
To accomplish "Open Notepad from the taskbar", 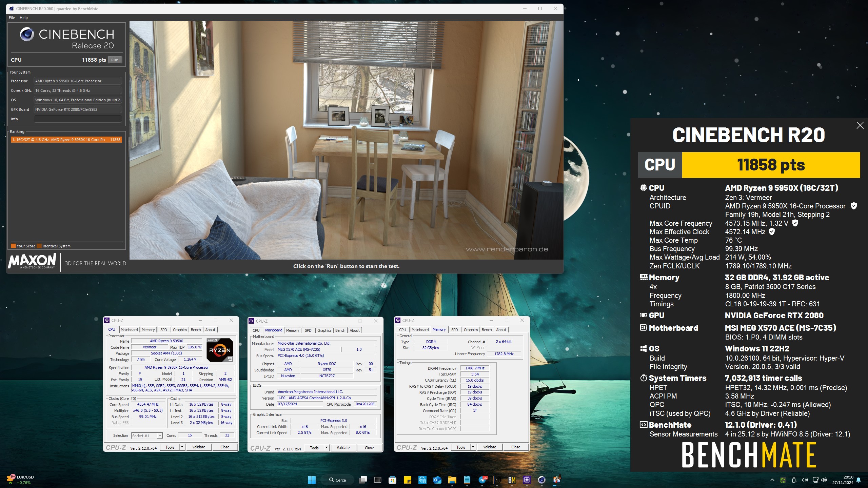I will [x=467, y=480].
